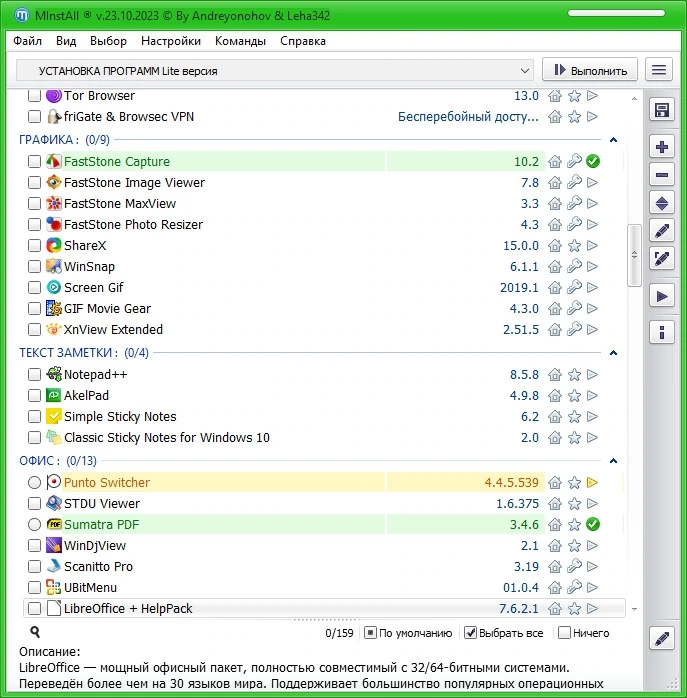The width and height of the screenshot is (687, 698).
Task: Click the pencil-with-check sidebar icon
Action: click(662, 259)
